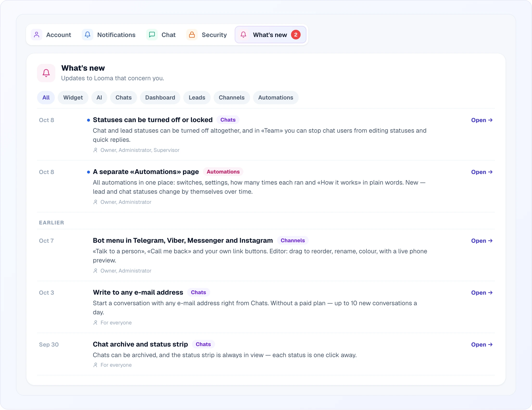Select the What's new tab

coord(271,35)
